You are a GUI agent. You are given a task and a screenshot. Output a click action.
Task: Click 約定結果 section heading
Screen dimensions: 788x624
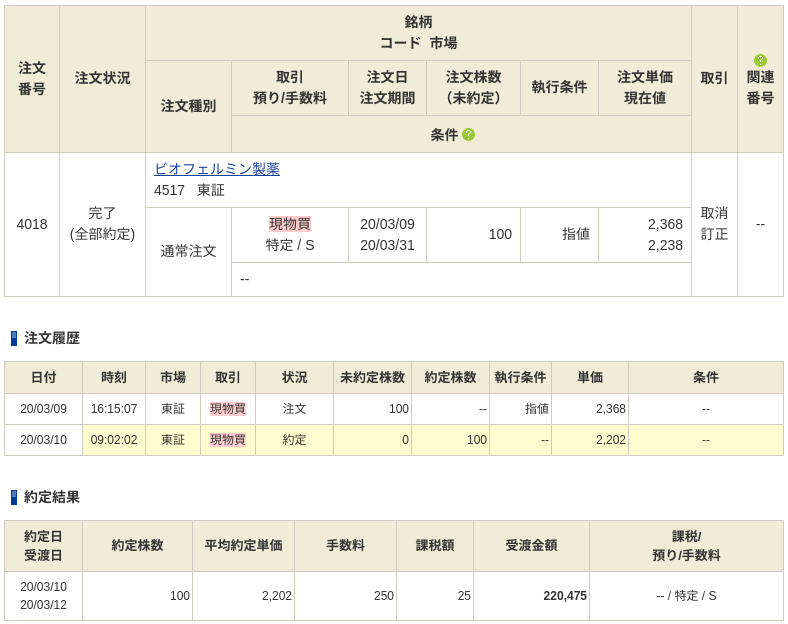(x=52, y=497)
